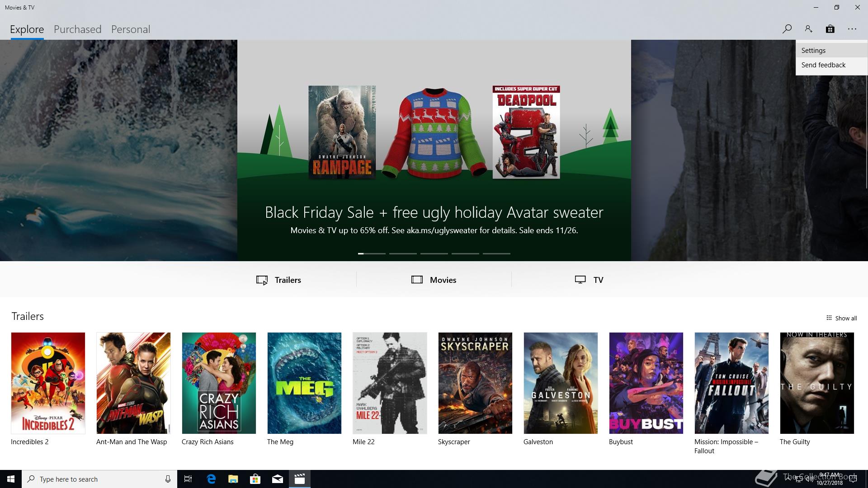Click the Movies & TV taskbar icon
This screenshot has height=488, width=868.
(300, 479)
